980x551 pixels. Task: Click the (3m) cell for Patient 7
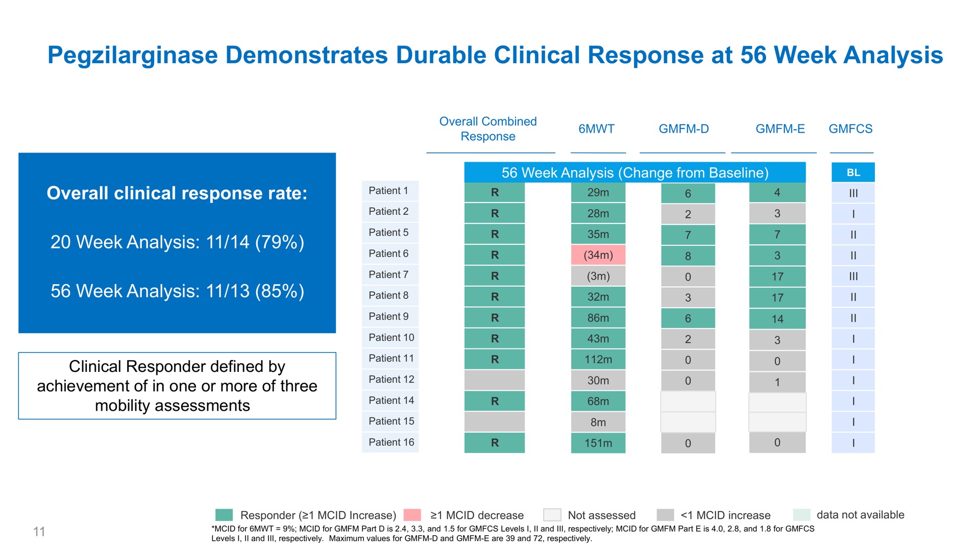pos(598,276)
